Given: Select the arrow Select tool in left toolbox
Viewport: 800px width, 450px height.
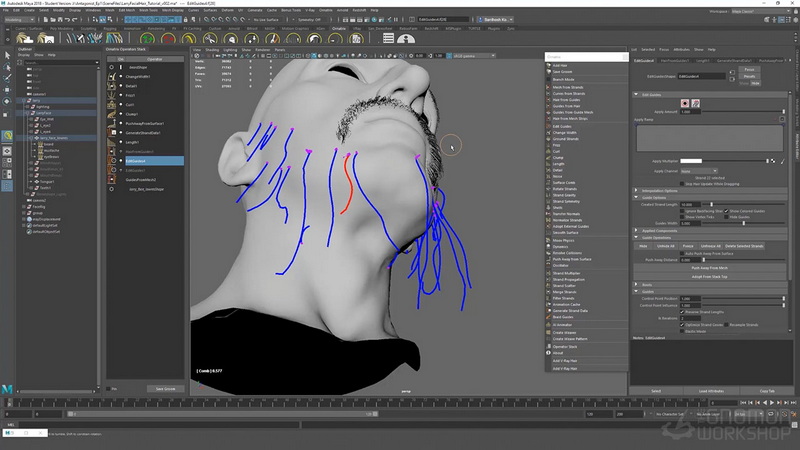Looking at the screenshot, I should click(7, 55).
